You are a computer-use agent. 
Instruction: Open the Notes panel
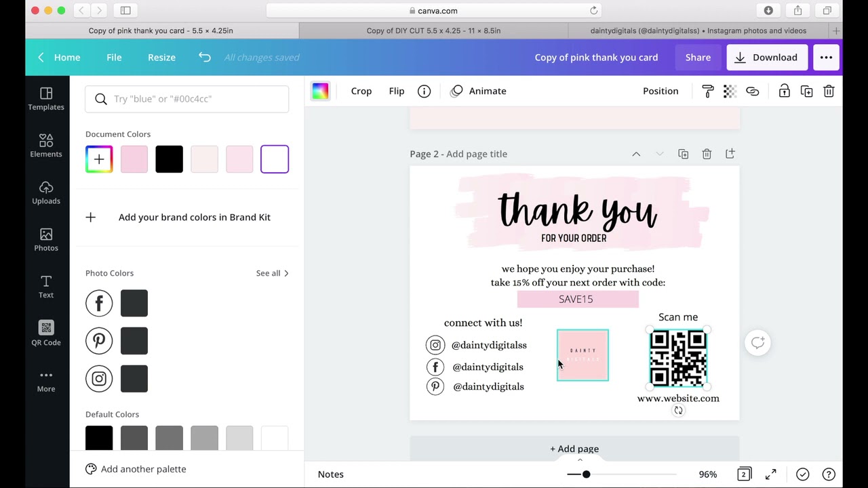(331, 474)
